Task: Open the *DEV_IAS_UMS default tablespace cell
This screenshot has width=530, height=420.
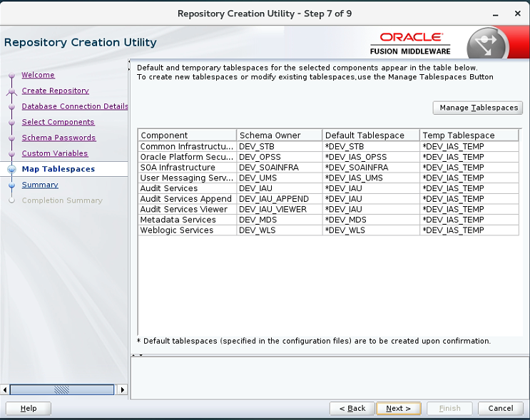Action: tap(371, 178)
